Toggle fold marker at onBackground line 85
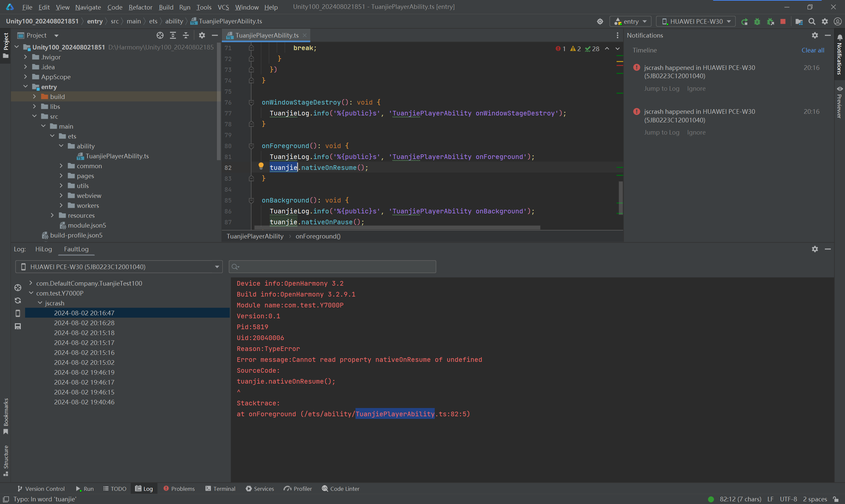The height and width of the screenshot is (504, 845). [252, 200]
